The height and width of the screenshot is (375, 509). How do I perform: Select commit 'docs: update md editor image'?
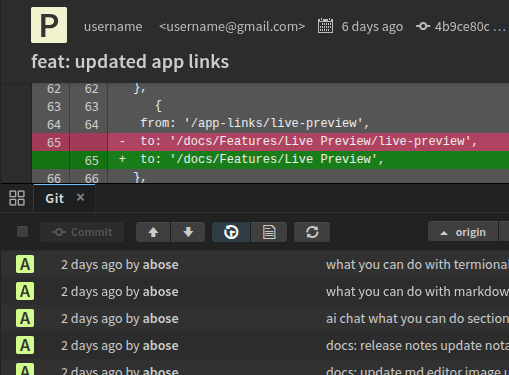417,370
